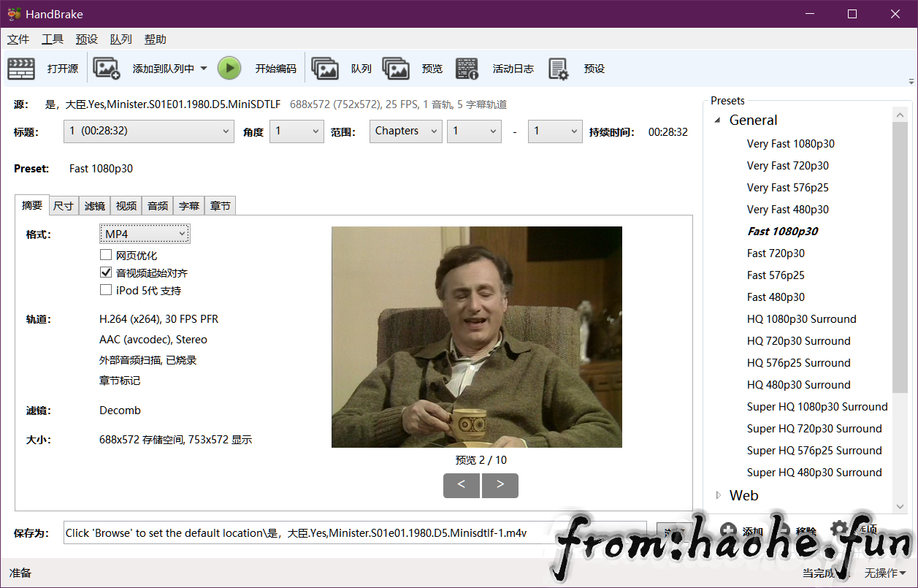Screen dimensions: 918x588
Task: Select the Very Fast 1080p30 preset
Action: (791, 144)
